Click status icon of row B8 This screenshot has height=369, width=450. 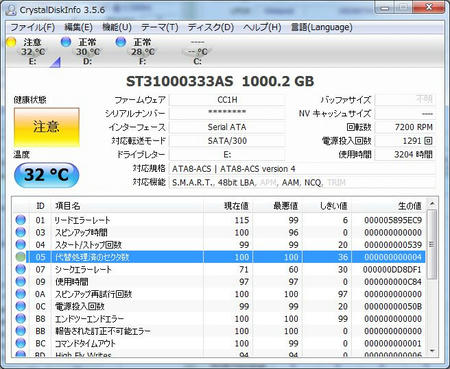[x=21, y=318]
